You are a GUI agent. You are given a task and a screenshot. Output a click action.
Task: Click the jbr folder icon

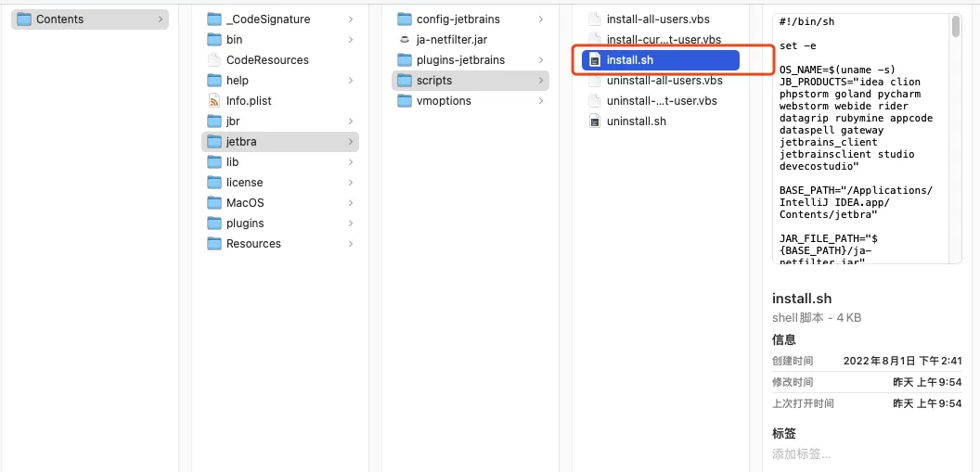(x=214, y=121)
